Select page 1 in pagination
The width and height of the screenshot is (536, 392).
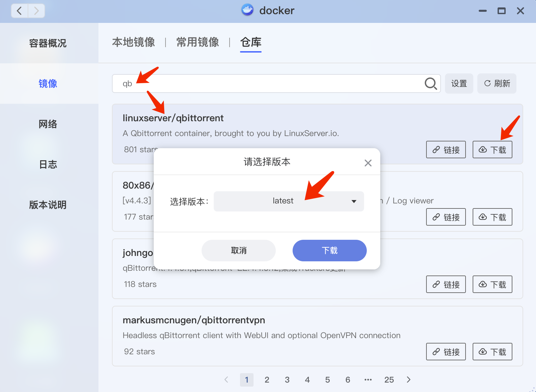tap(247, 380)
